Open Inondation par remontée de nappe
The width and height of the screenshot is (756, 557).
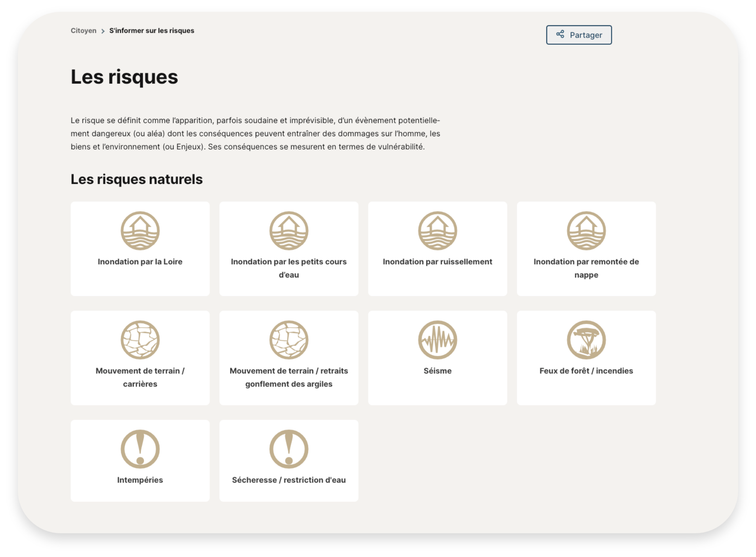coord(586,268)
